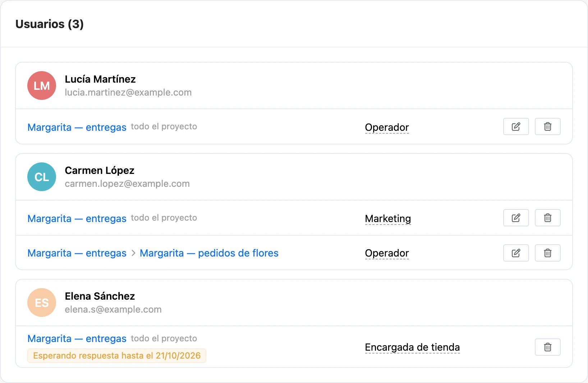The height and width of the screenshot is (383, 588).
Task: Click the Esperando respuesta hasta el 21/10/2026 badge
Action: (x=117, y=356)
